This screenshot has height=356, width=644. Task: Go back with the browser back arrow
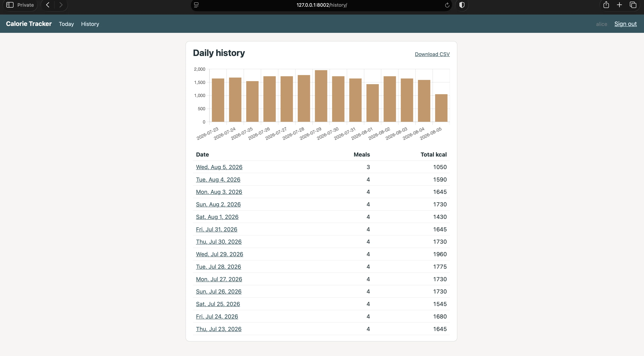click(48, 5)
